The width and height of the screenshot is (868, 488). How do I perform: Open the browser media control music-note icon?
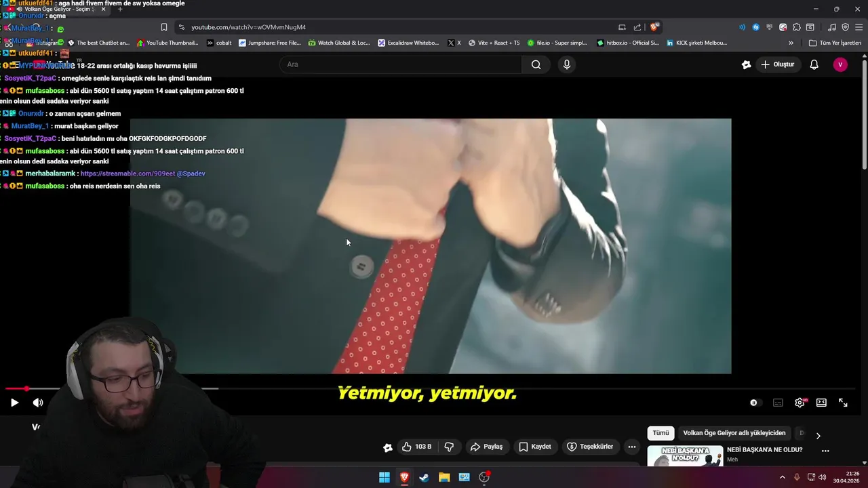tap(832, 27)
